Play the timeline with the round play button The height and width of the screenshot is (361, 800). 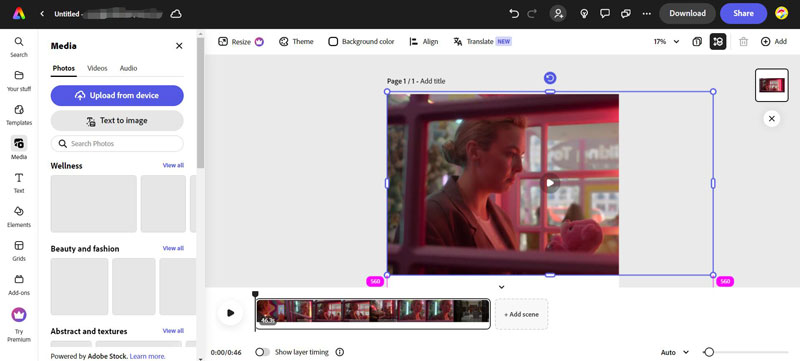(x=230, y=313)
